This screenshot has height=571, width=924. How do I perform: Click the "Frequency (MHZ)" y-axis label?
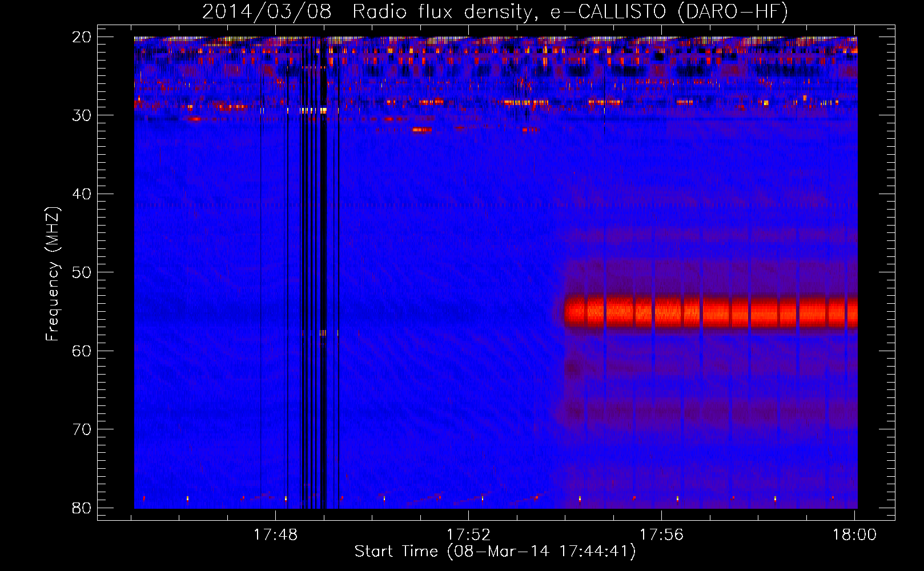coord(53,274)
